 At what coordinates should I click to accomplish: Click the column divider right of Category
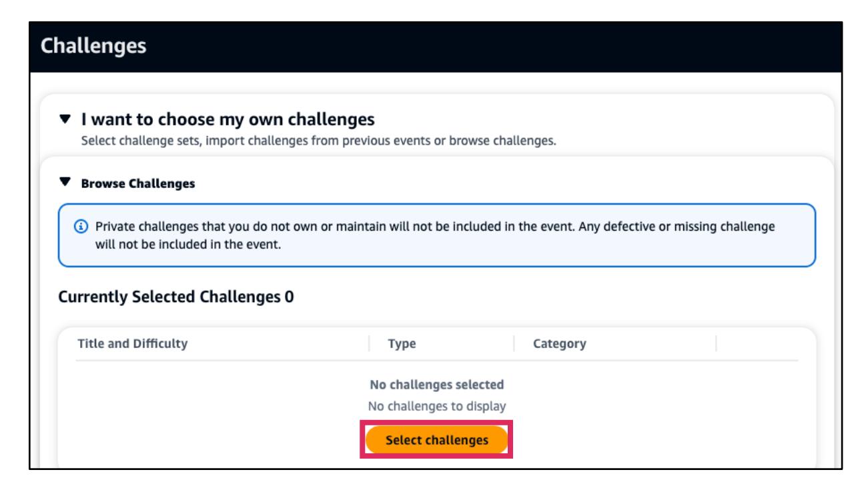coord(716,344)
